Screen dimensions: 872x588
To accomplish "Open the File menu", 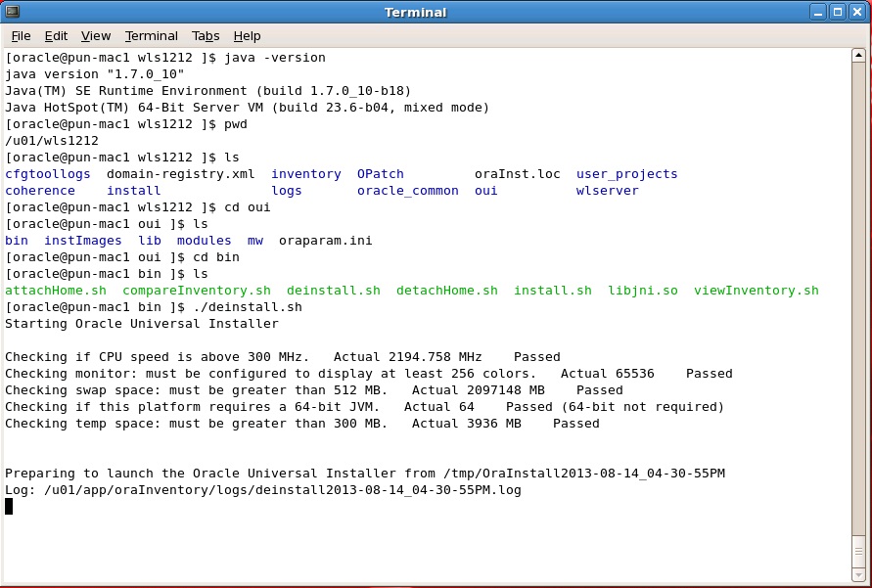I will point(21,36).
